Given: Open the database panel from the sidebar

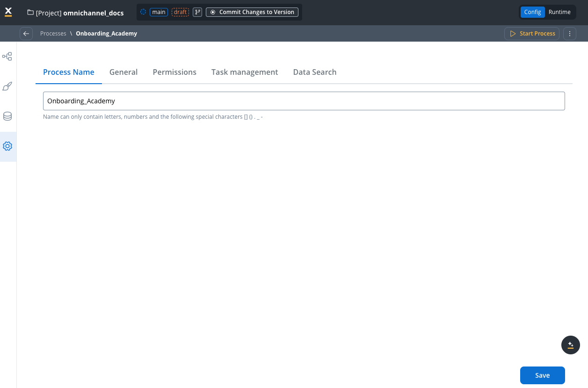Looking at the screenshot, I should 7,116.
